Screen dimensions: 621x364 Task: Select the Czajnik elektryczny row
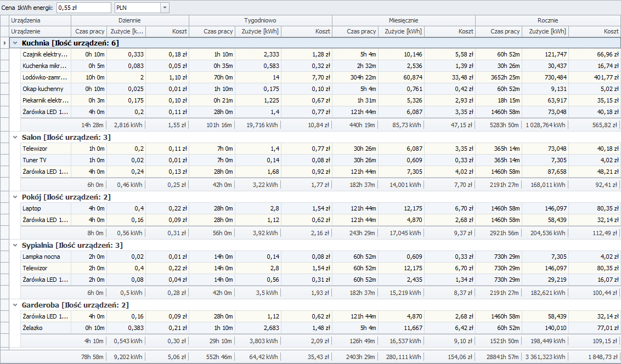tap(46, 54)
